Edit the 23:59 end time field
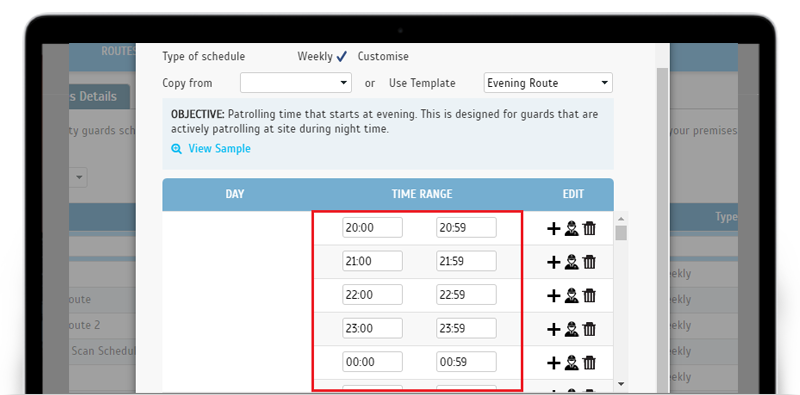The width and height of the screenshot is (800, 395). 466,328
